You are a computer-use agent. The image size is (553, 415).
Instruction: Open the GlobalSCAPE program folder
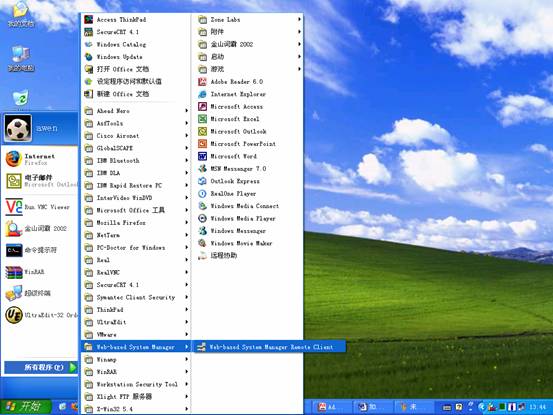[x=136, y=148]
